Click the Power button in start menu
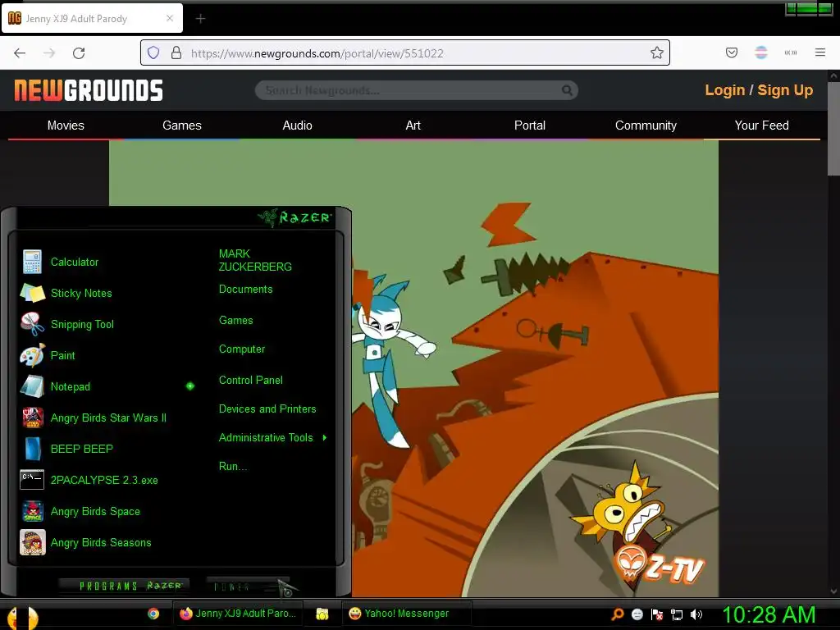The height and width of the screenshot is (630, 840). coord(246,587)
